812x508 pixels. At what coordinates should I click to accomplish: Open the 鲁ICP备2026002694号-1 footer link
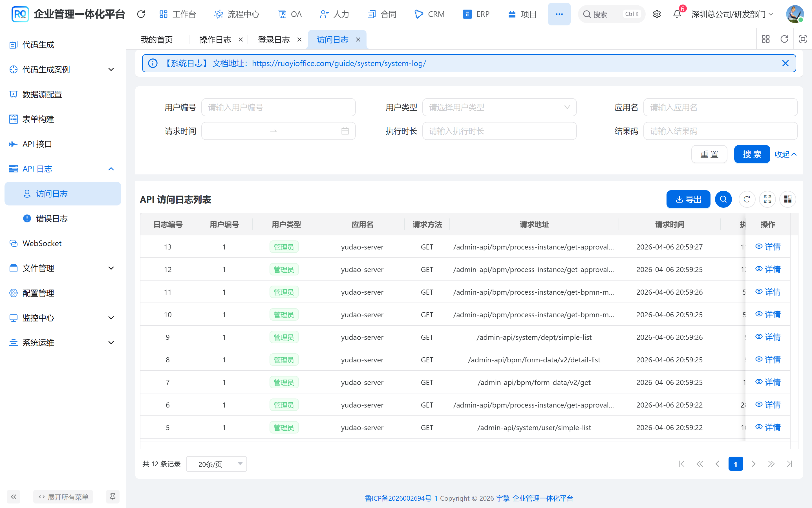point(401,498)
